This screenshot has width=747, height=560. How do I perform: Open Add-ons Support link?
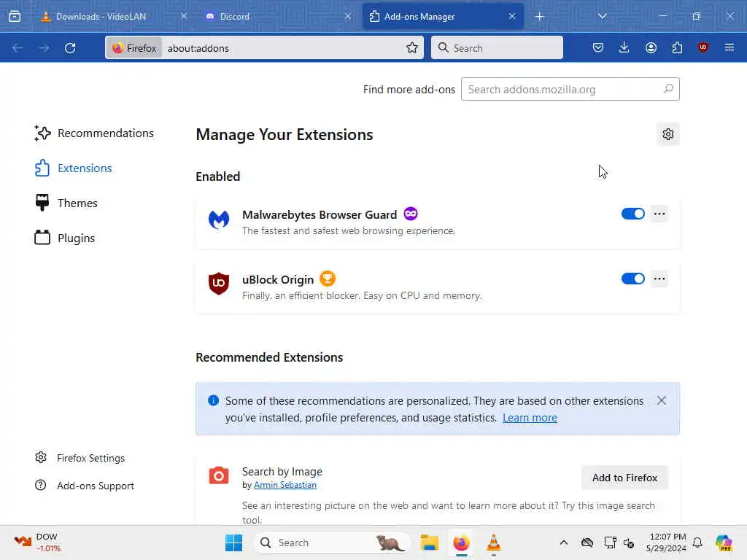coord(85,486)
